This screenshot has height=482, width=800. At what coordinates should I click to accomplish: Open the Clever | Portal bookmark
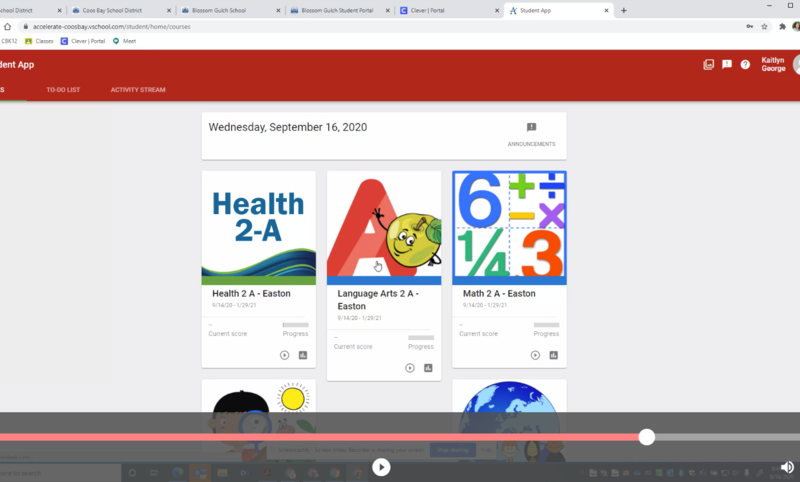coord(83,41)
